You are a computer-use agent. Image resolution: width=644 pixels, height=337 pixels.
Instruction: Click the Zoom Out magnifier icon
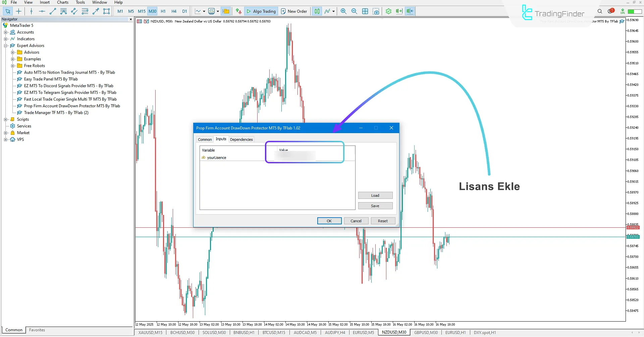point(354,11)
